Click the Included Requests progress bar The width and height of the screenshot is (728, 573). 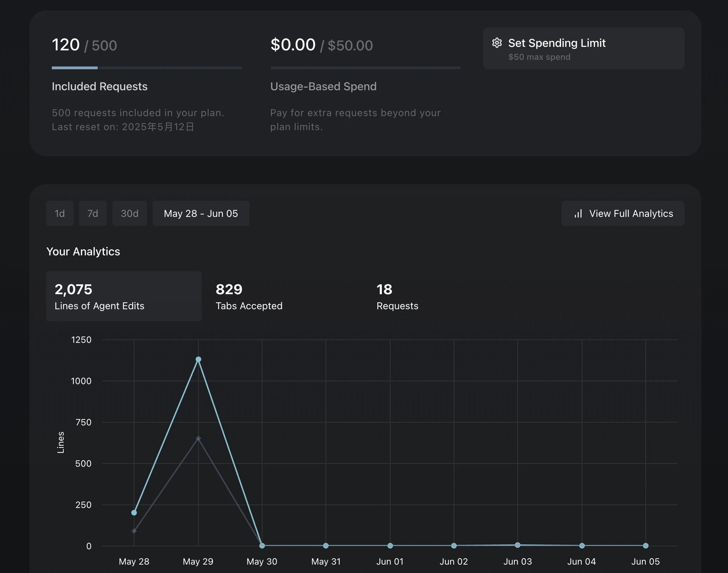click(147, 68)
